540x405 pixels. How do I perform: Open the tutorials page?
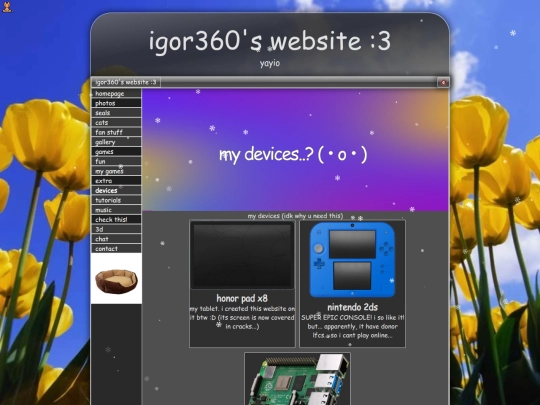tap(116, 200)
